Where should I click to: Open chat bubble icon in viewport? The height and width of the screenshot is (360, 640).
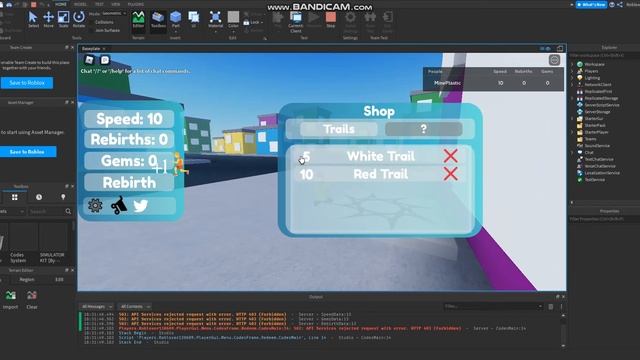click(105, 60)
